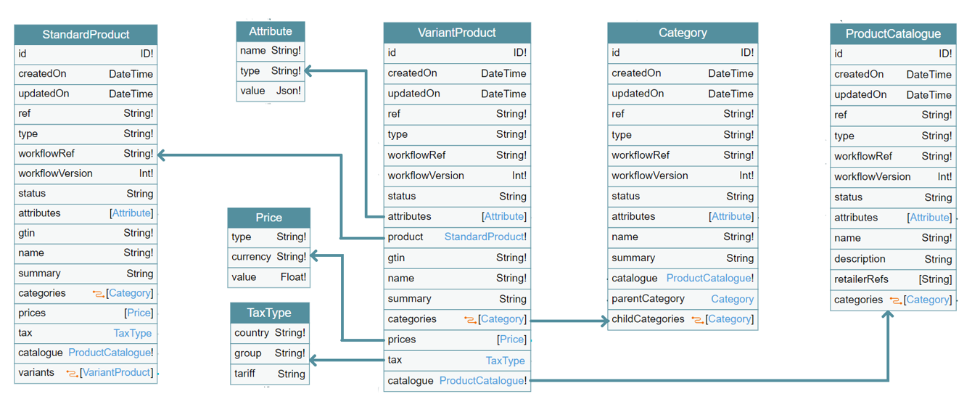Image resolution: width=980 pixels, height=407 pixels.
Task: Open the [Price] link in VariantProduct prices row
Action: click(511, 340)
